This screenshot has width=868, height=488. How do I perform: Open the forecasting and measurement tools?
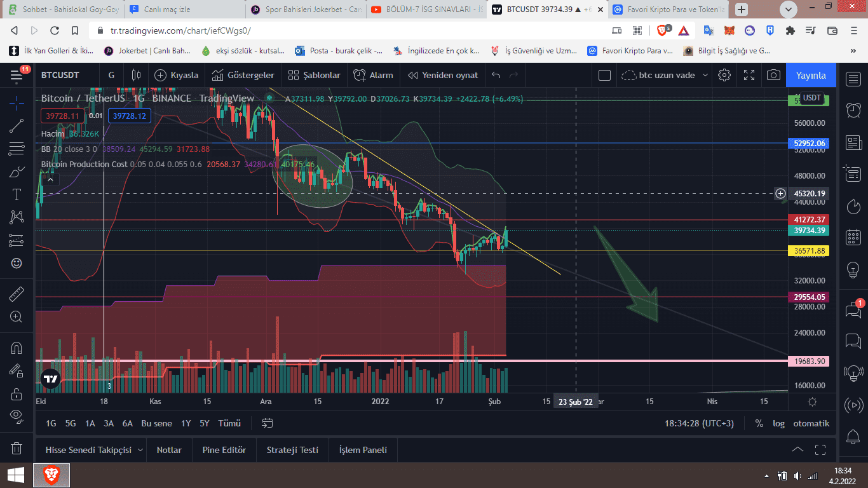[x=17, y=240]
